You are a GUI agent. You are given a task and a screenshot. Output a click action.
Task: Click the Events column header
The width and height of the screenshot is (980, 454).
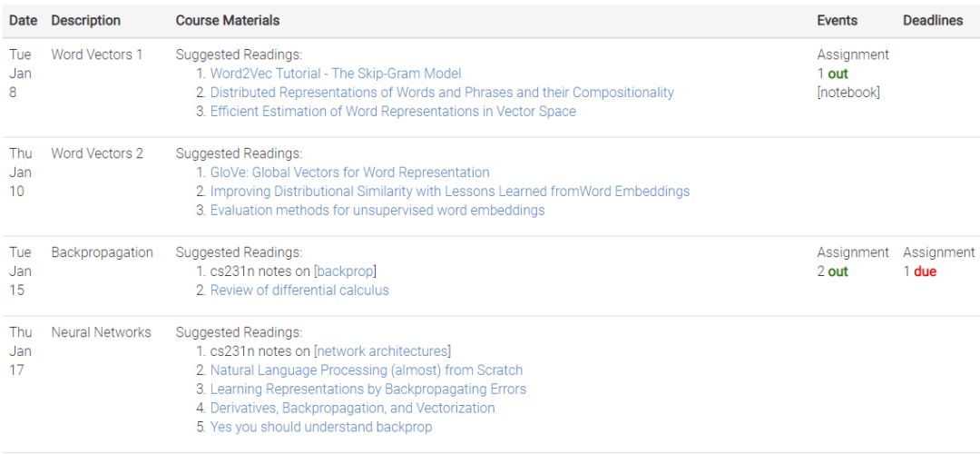[837, 20]
